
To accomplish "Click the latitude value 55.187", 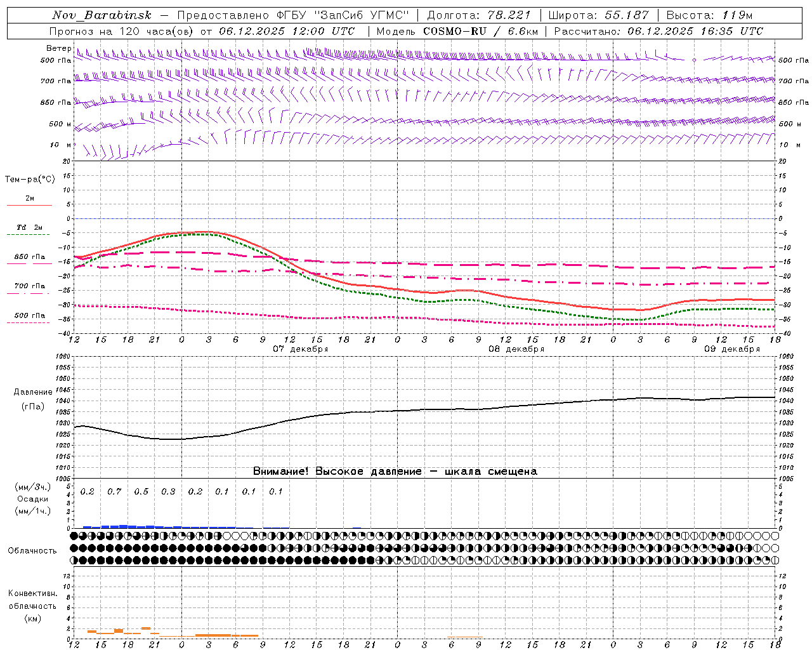I will pos(627,15).
